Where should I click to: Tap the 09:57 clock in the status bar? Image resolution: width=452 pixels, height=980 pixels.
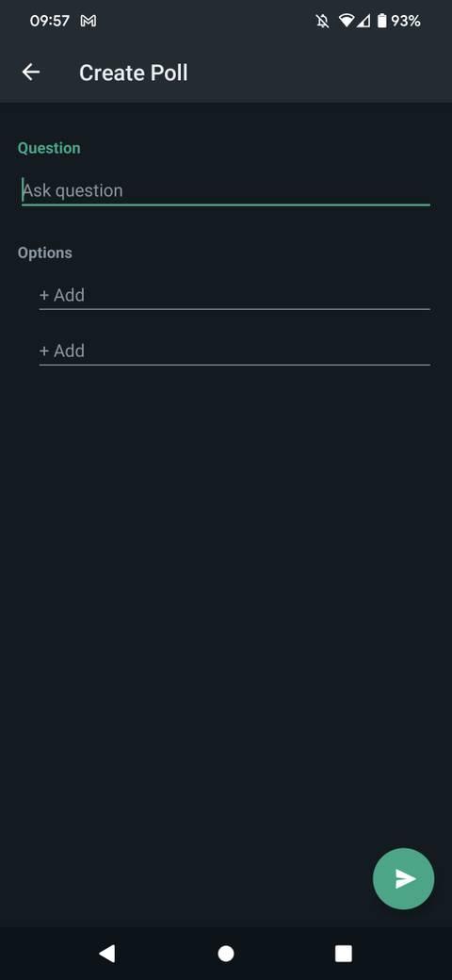(50, 22)
